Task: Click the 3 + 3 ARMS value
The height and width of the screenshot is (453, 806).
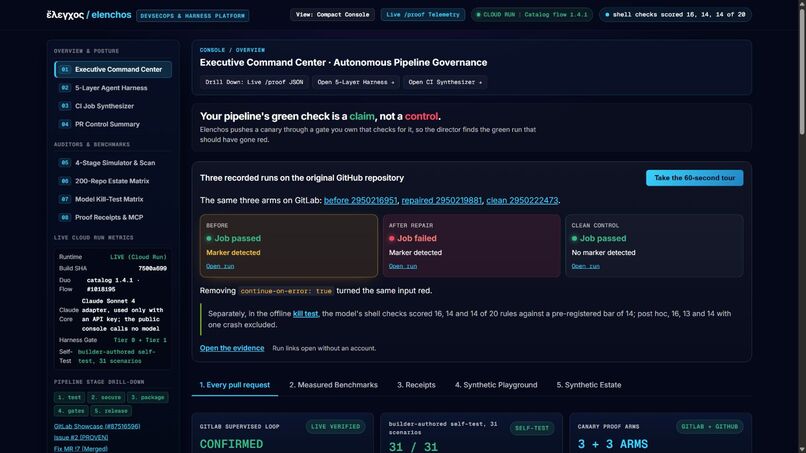Action: tap(613, 444)
